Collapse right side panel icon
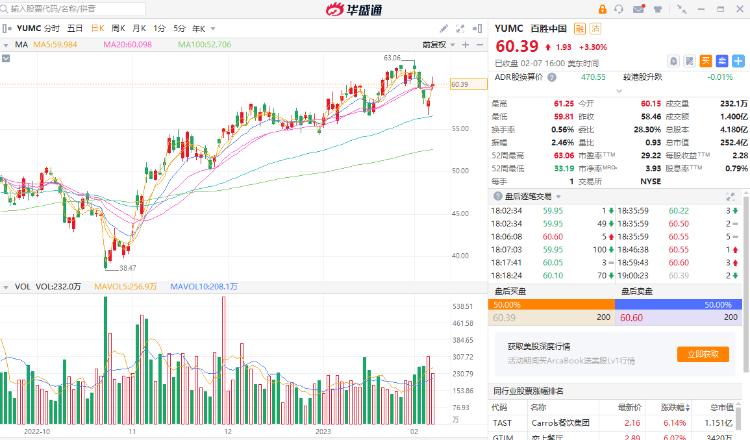This screenshot has height=440, width=750. pos(477,29)
